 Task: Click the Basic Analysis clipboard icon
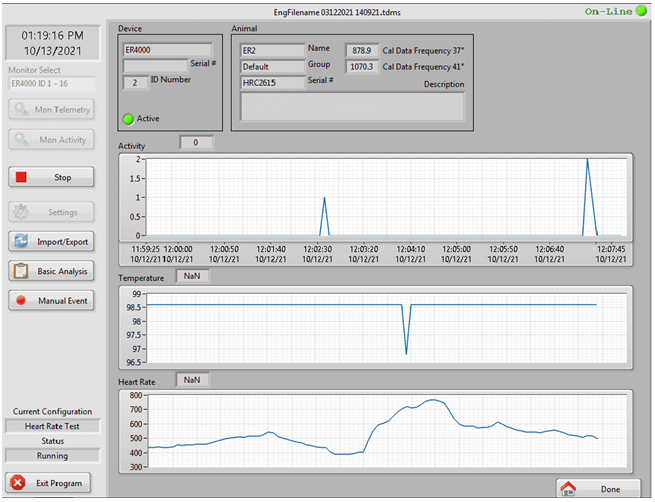(x=21, y=271)
